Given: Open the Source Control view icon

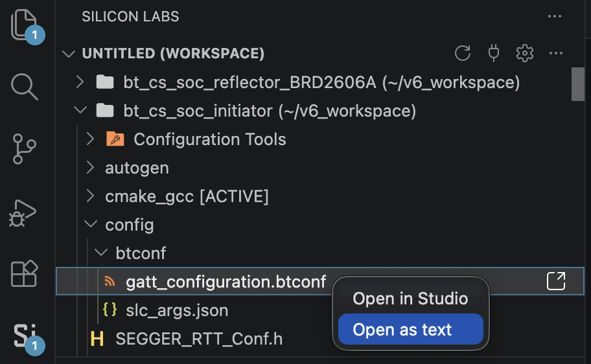Looking at the screenshot, I should click(x=24, y=148).
